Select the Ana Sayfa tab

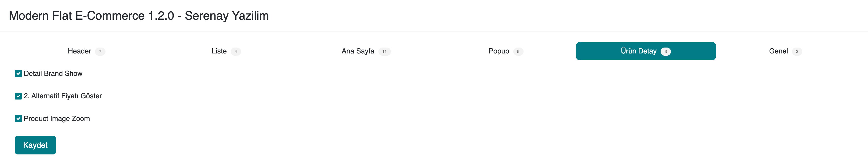pyautogui.click(x=357, y=51)
